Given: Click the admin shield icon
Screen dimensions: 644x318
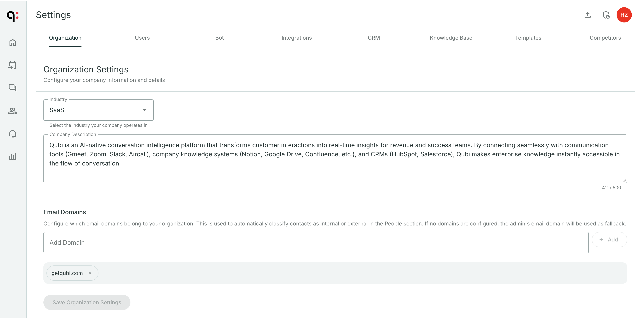Looking at the screenshot, I should (x=606, y=15).
